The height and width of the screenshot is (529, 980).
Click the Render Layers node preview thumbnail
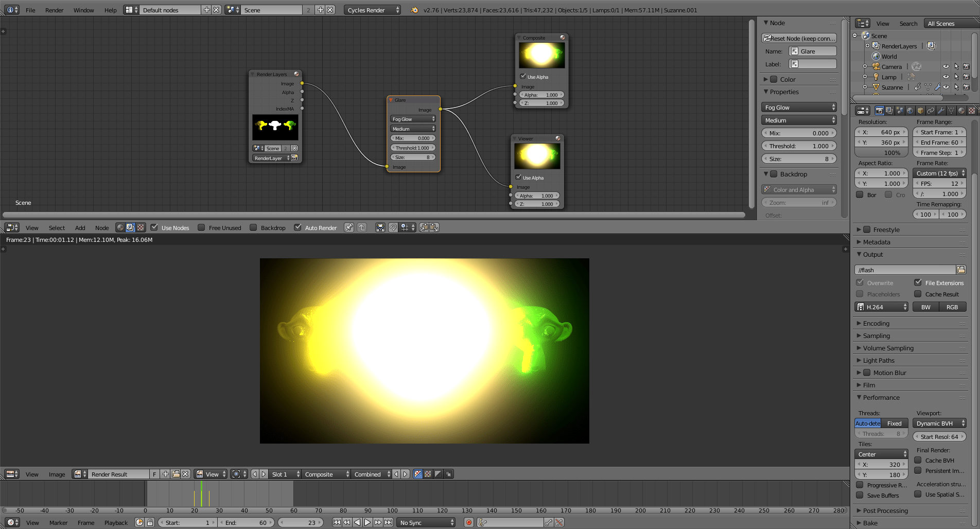point(275,127)
